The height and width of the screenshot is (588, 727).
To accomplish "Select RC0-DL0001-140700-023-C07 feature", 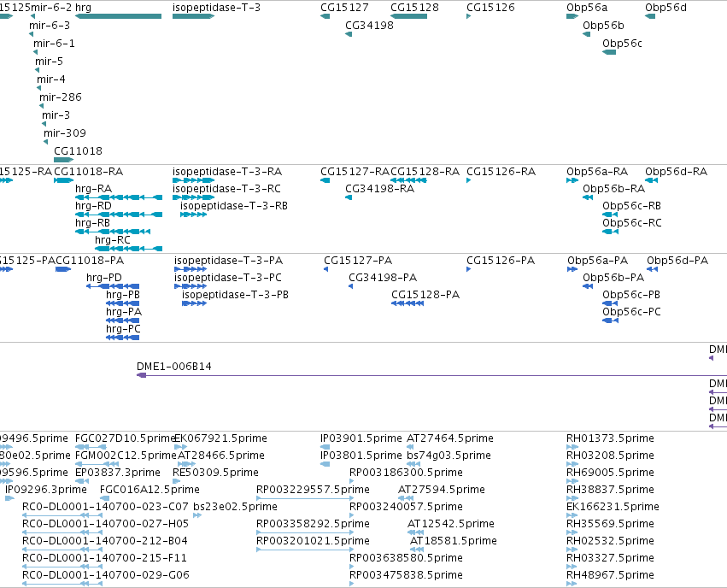I will click(62, 515).
